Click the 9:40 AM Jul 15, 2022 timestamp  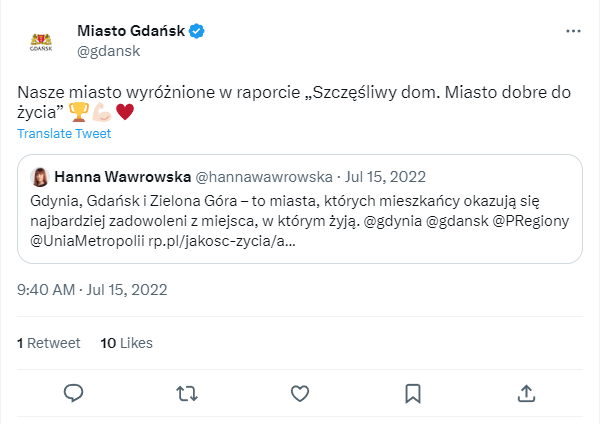click(92, 290)
